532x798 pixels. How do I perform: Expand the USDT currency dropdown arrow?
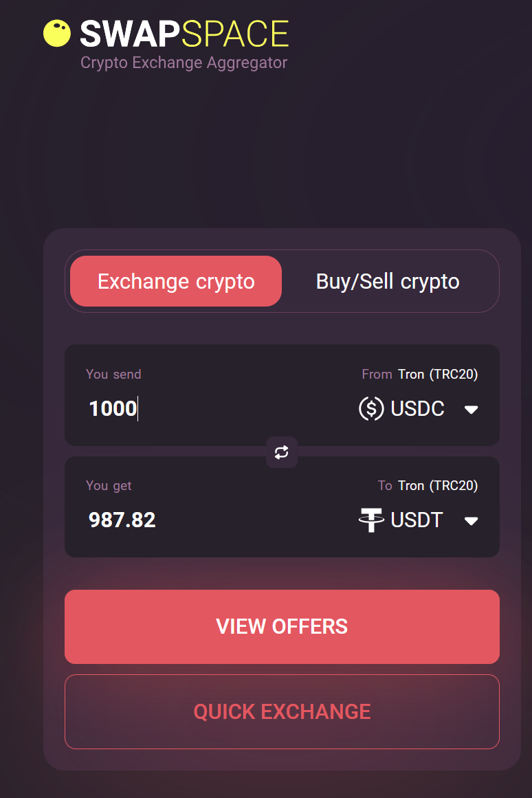[471, 520]
